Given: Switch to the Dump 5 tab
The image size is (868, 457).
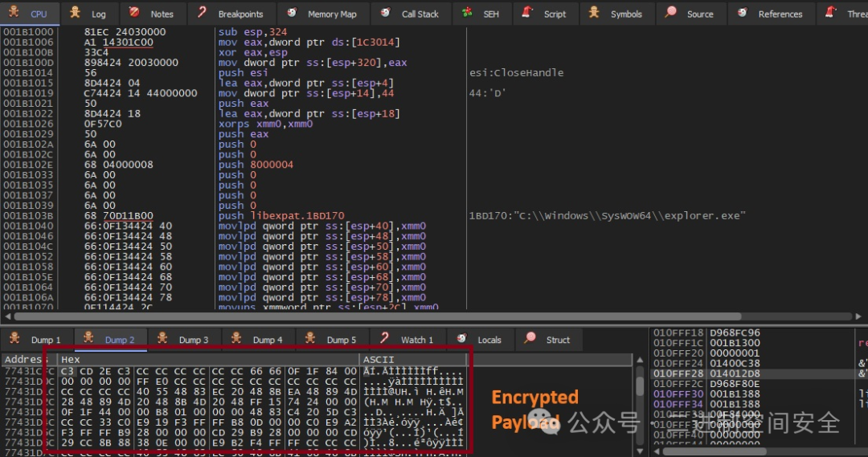Looking at the screenshot, I should coord(332,339).
